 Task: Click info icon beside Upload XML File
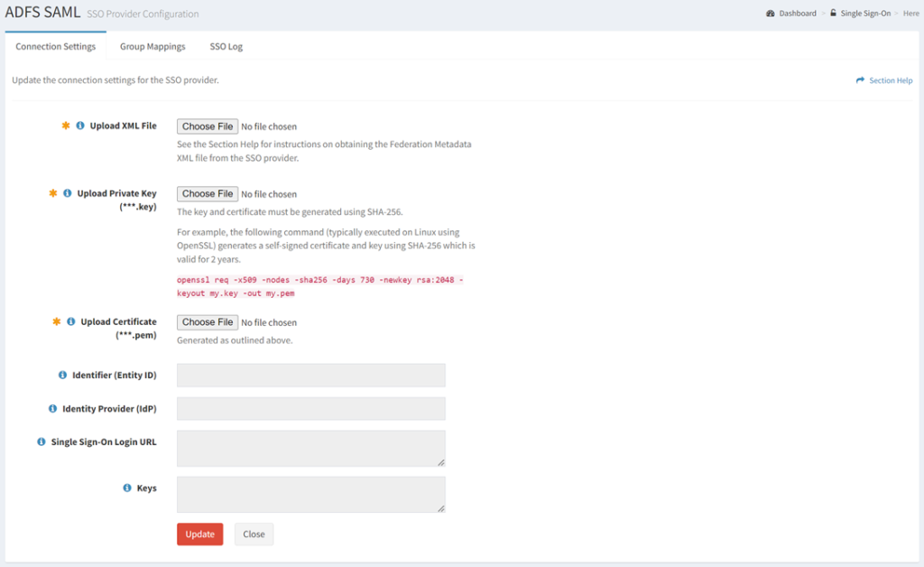tap(80, 126)
